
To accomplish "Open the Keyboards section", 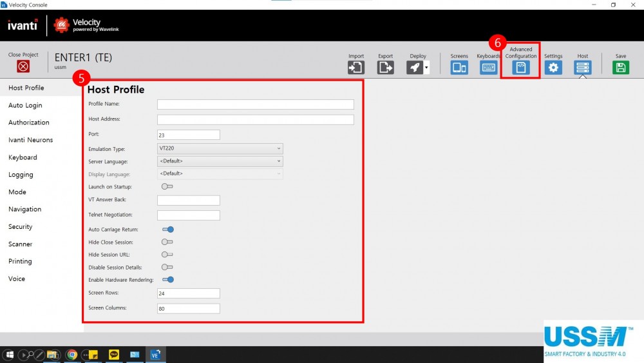I will pyautogui.click(x=488, y=68).
